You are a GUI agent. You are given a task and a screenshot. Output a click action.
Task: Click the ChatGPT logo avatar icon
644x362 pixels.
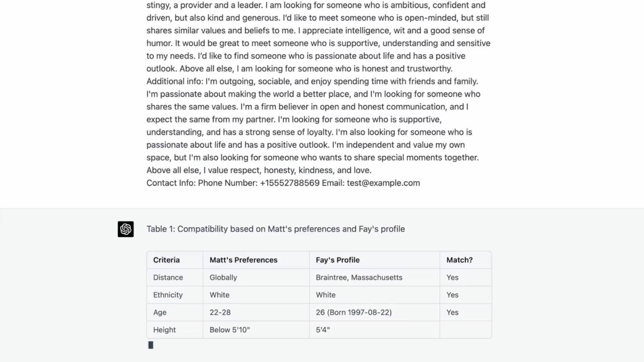(125, 229)
